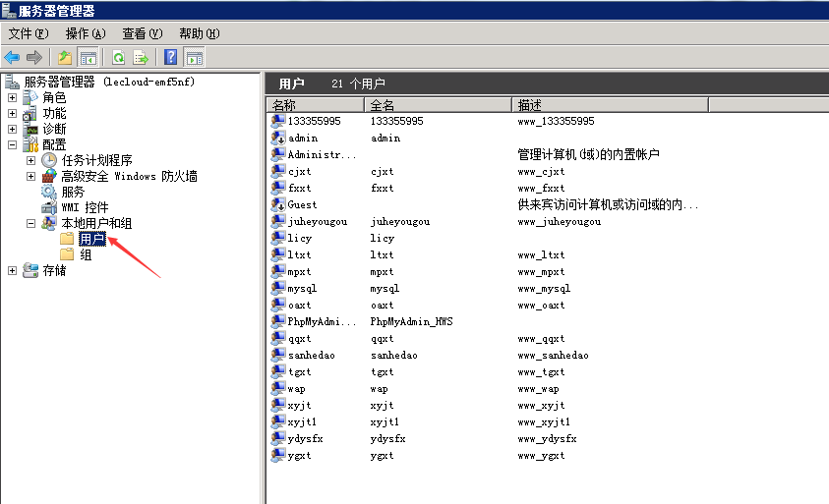This screenshot has width=829, height=504.
Task: Click the Server Manager root node icon
Action: tap(12, 82)
